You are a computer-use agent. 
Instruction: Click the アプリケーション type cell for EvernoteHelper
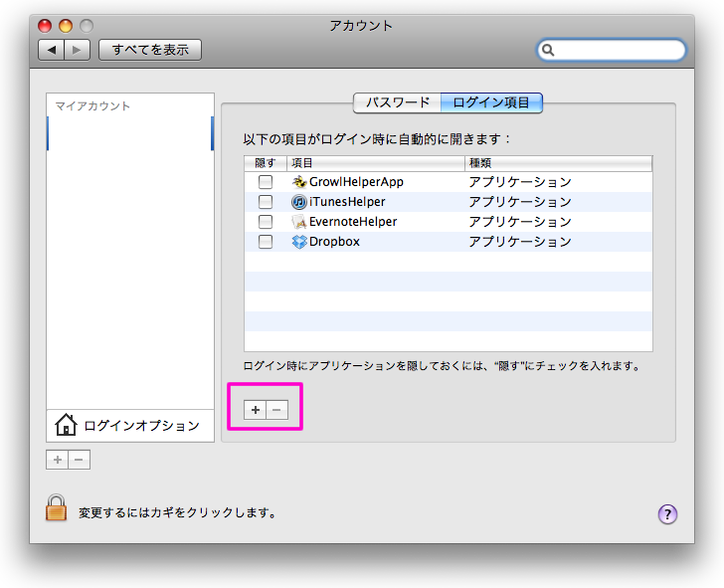[x=520, y=222]
